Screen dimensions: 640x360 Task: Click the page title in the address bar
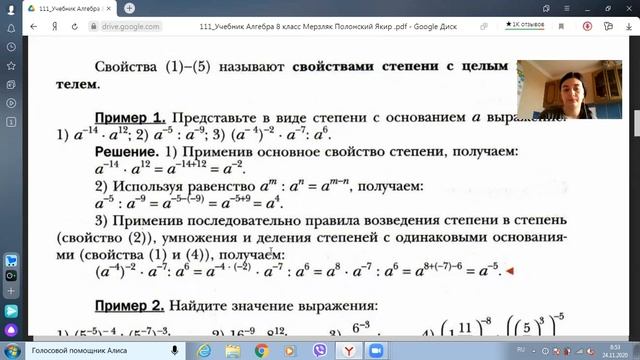point(328,27)
